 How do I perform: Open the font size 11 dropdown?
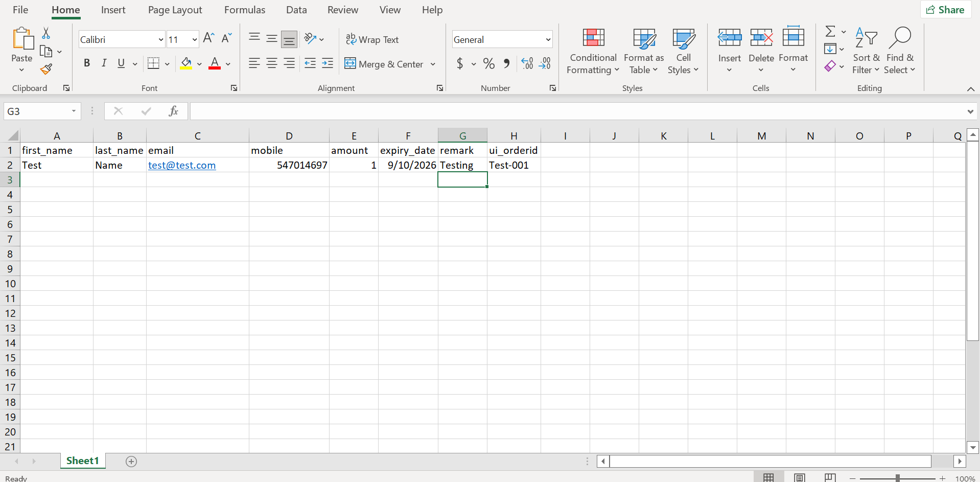pos(195,39)
